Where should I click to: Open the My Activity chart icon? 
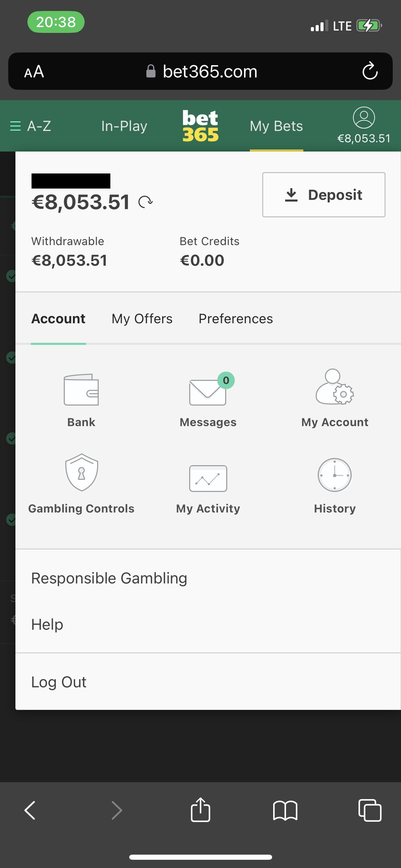point(208,478)
